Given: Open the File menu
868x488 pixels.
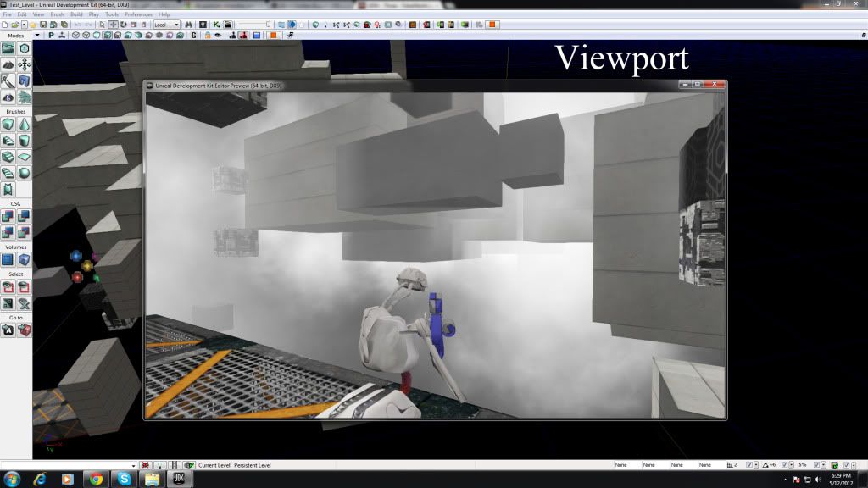Looking at the screenshot, I should (7, 14).
